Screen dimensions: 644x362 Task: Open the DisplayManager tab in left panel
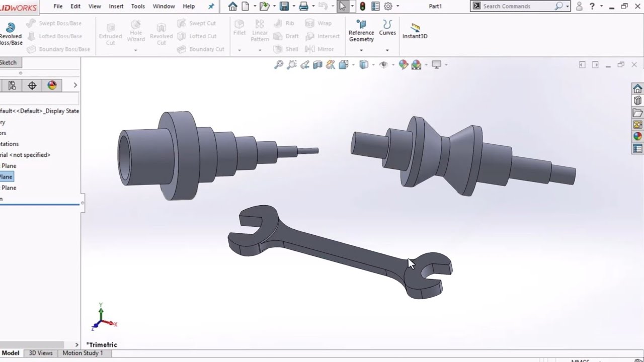point(52,85)
